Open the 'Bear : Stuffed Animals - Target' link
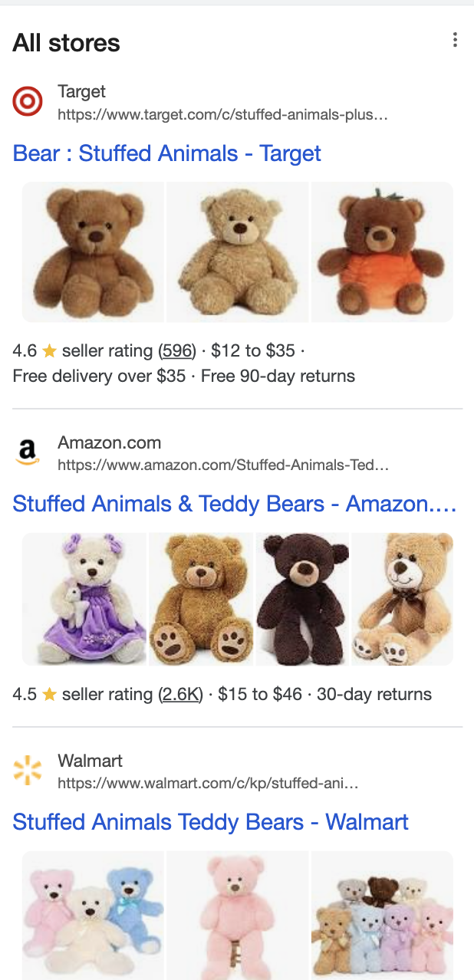 166,153
